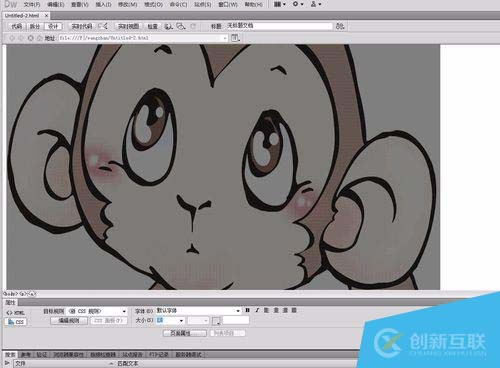Switch properties to HTML mode
500x368 pixels.
coord(16,313)
